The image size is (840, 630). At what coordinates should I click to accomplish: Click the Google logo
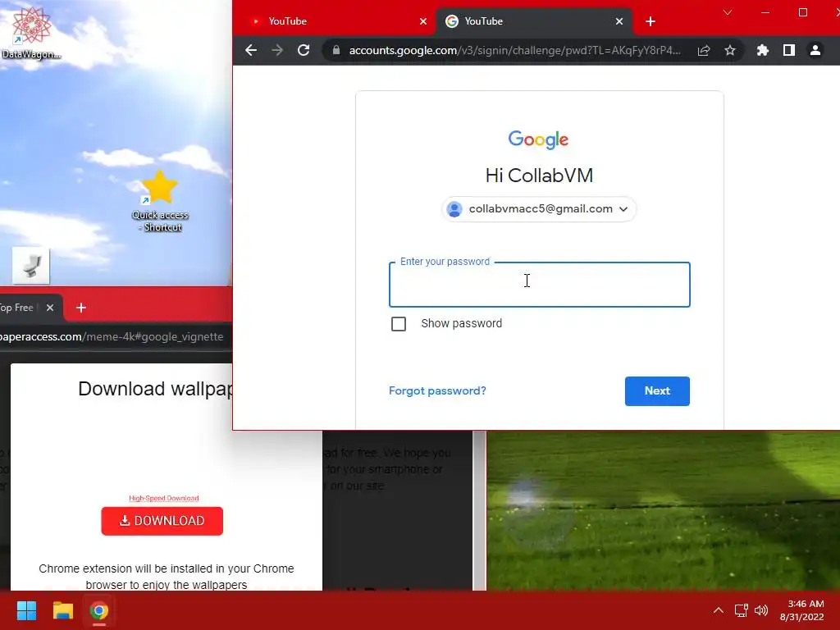click(538, 139)
